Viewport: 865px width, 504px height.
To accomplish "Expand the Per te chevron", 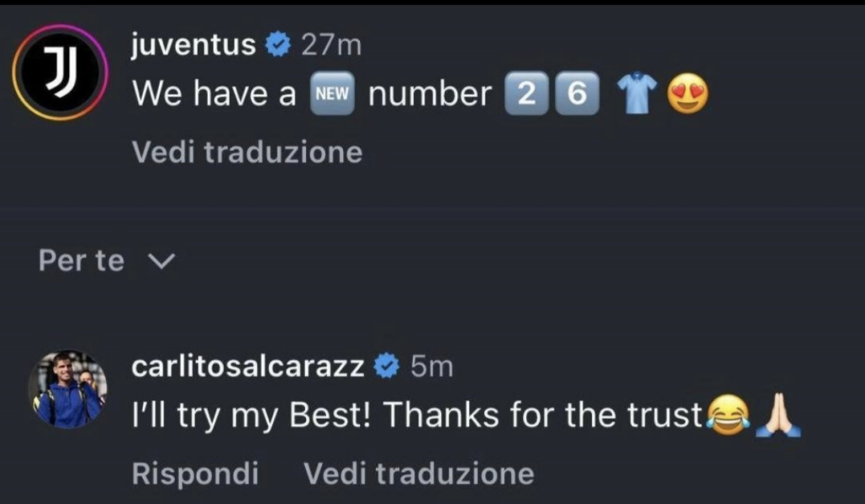I will (x=160, y=263).
